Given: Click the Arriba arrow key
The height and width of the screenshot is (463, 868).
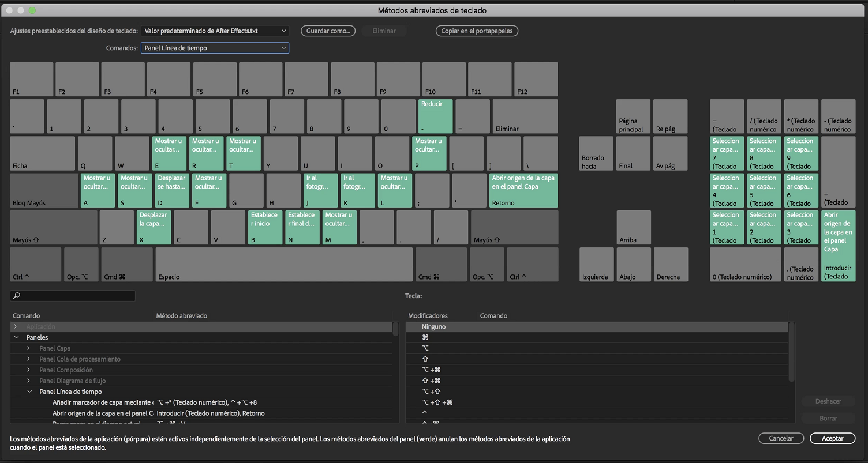Looking at the screenshot, I should pyautogui.click(x=634, y=227).
